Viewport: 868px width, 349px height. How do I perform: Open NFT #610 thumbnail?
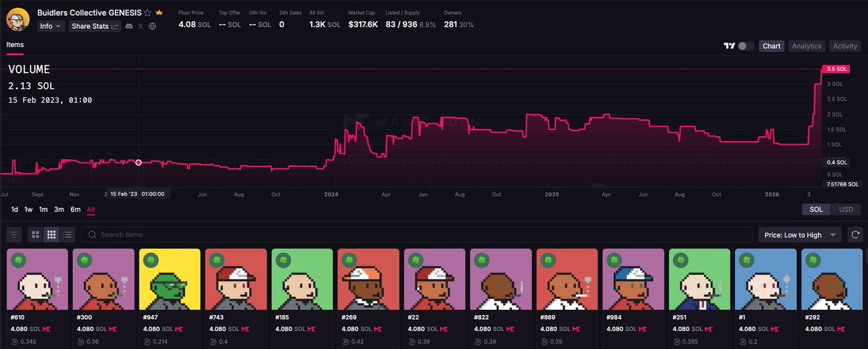[x=37, y=279]
